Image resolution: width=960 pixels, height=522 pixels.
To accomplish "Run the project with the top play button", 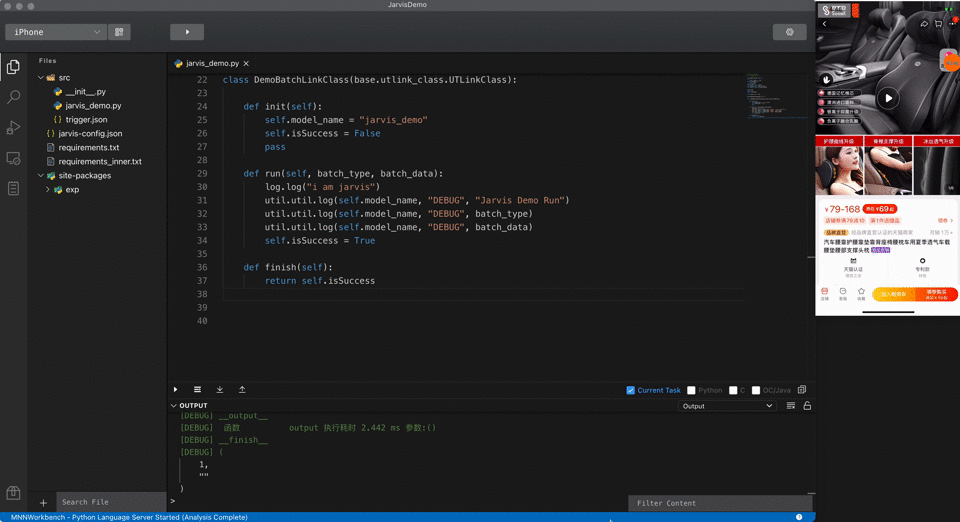I will tap(187, 32).
